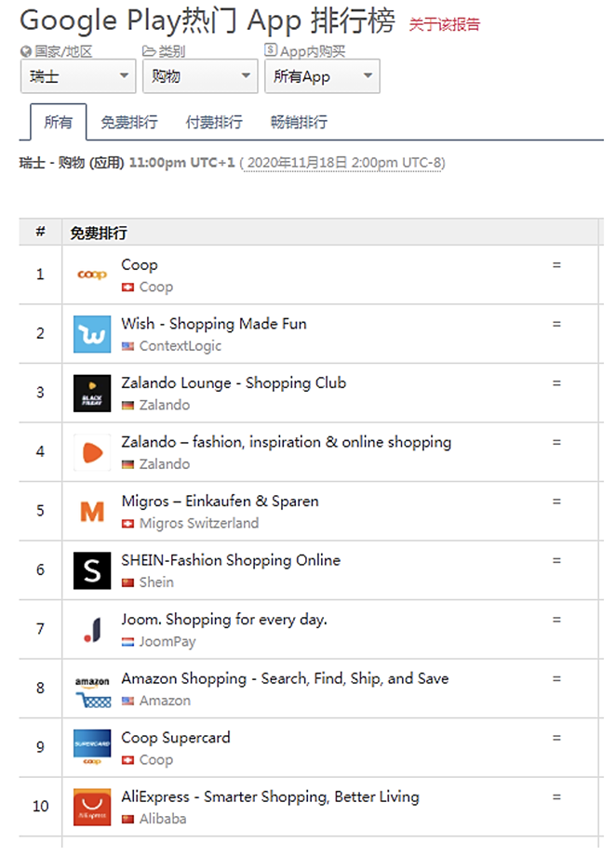Open the AliExpress app icon
Viewport: 616px width, 856px height.
coord(92,807)
